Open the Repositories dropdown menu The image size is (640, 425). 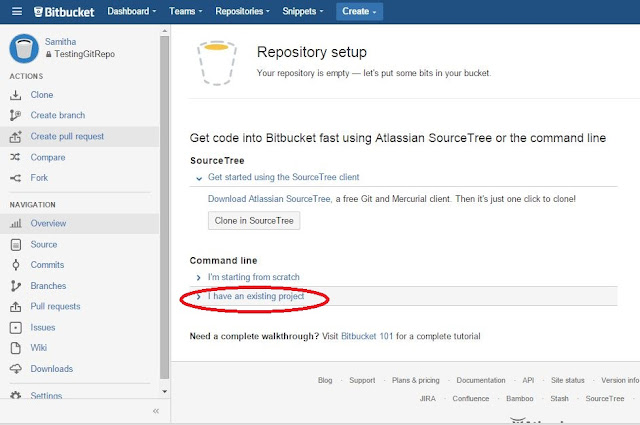pos(242,11)
